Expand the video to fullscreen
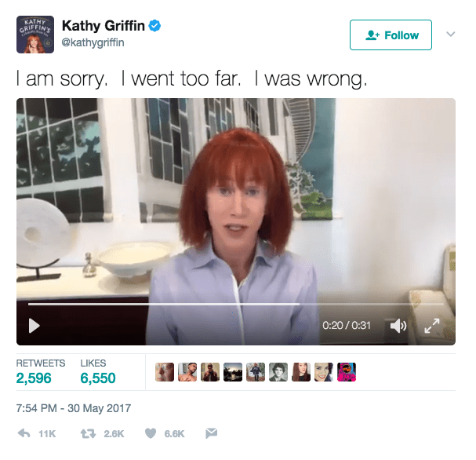Viewport: 476px width, 460px height. 432,326
